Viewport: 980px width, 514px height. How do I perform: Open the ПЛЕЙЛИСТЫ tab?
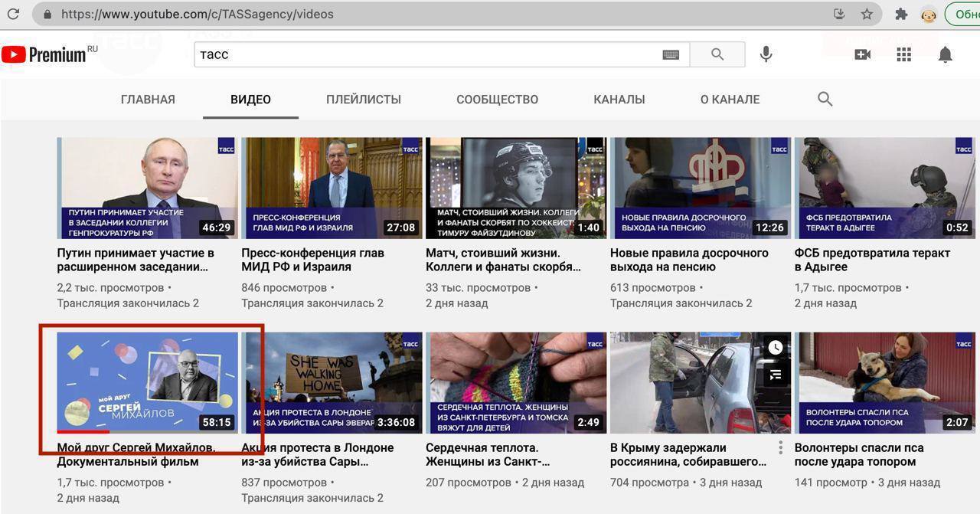tap(364, 100)
